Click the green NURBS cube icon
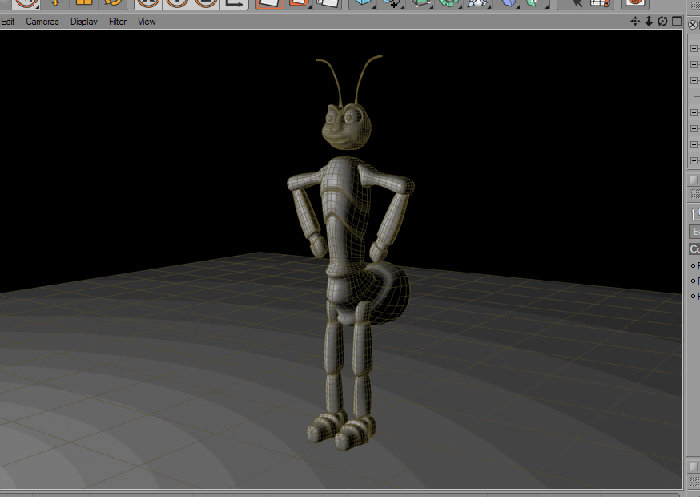 tap(420, 4)
